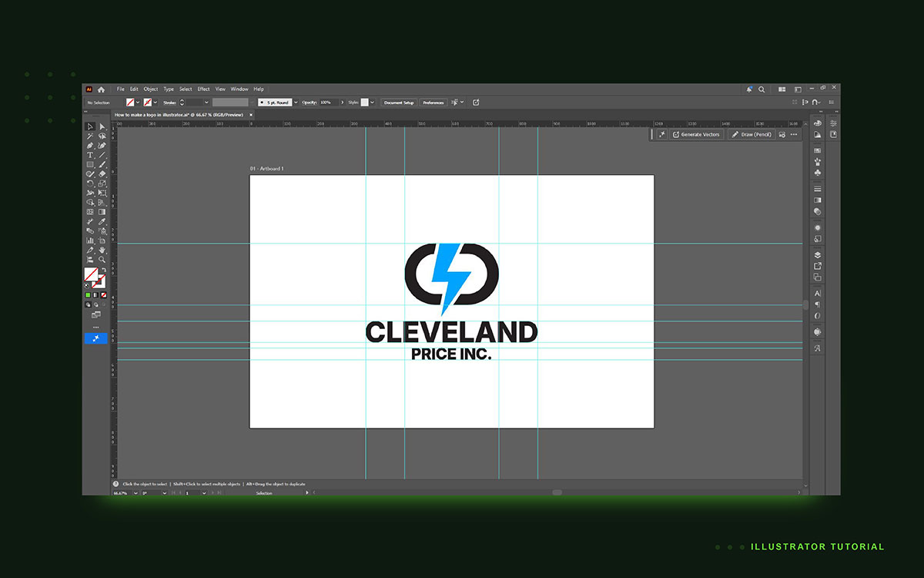Reset to default fill and stroke
This screenshot has width=924, height=578.
pos(86,285)
